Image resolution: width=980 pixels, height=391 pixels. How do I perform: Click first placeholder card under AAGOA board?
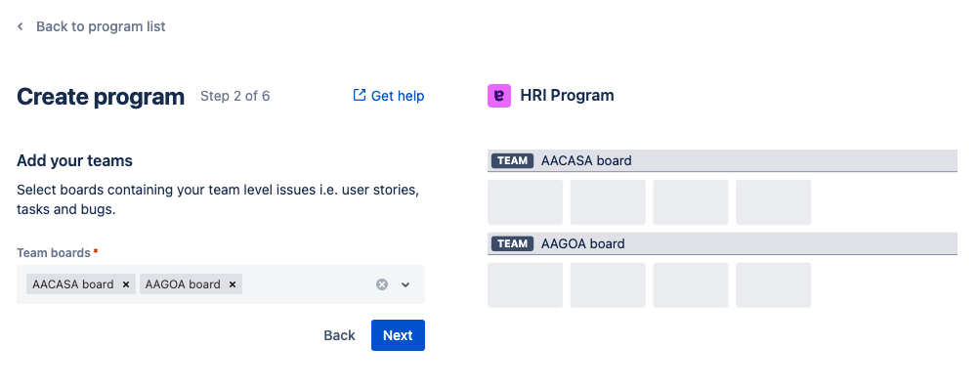click(x=525, y=285)
